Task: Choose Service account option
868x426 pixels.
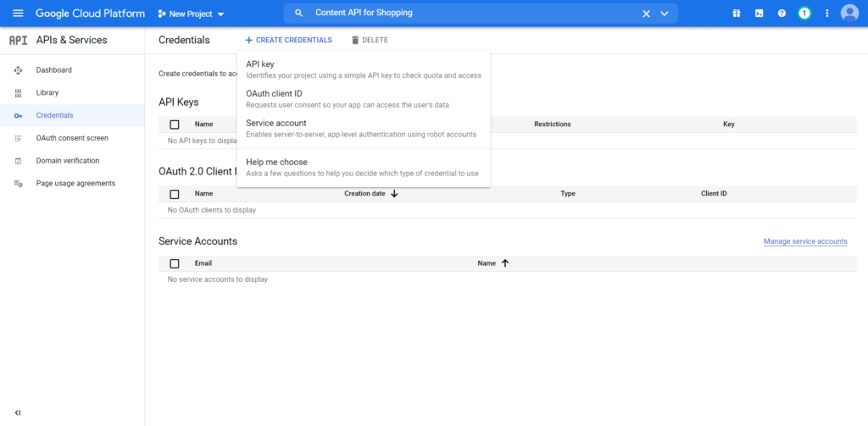Action: [363, 128]
